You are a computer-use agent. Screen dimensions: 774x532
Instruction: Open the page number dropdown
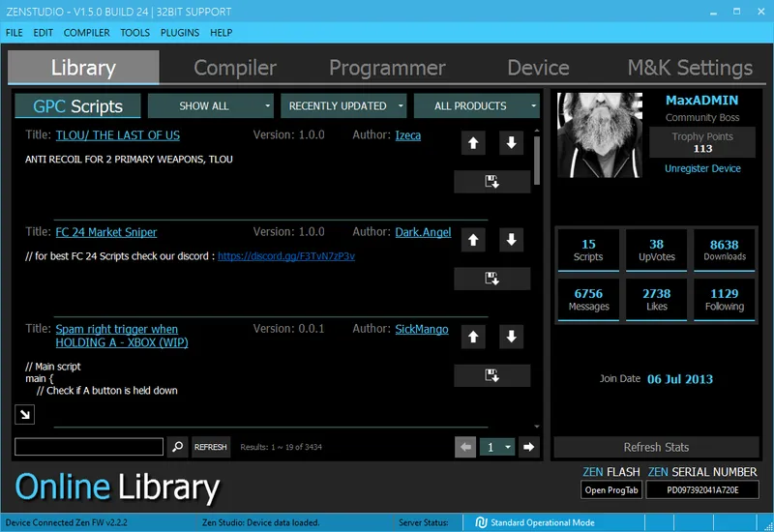pos(498,447)
